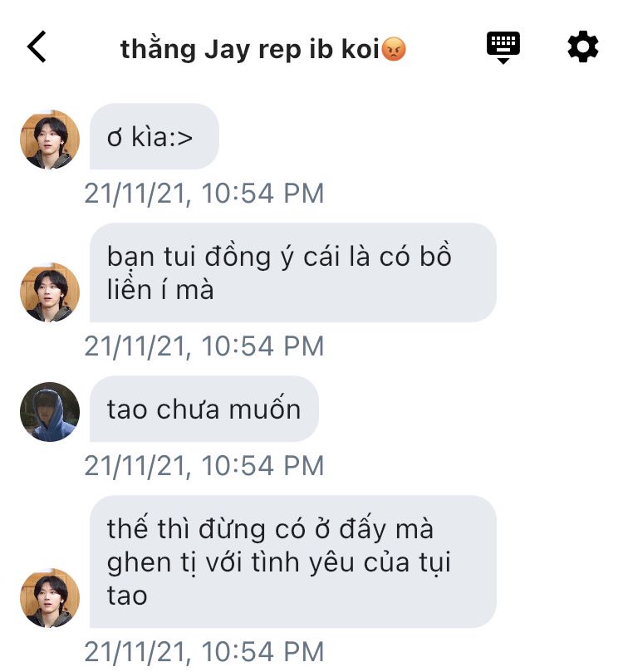Tap avatar beside 'bạn tui đồng ý' message
Viewport: 623px width, 672px height.
tap(50, 292)
